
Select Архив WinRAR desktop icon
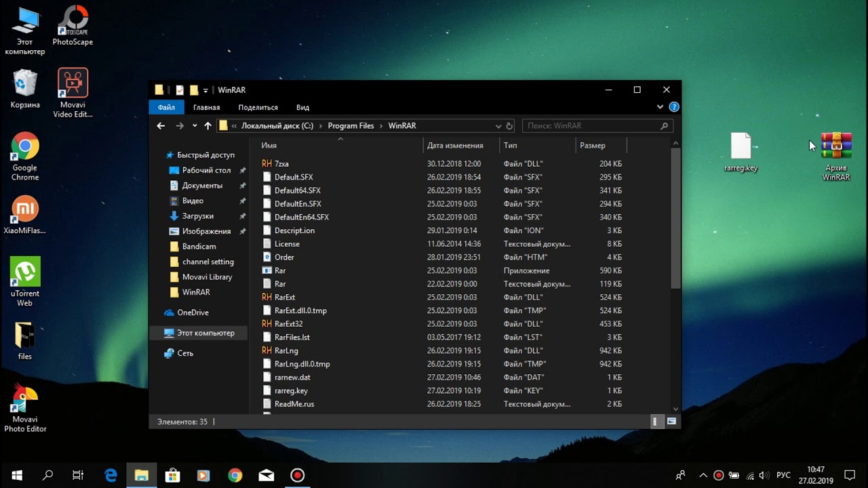click(836, 157)
